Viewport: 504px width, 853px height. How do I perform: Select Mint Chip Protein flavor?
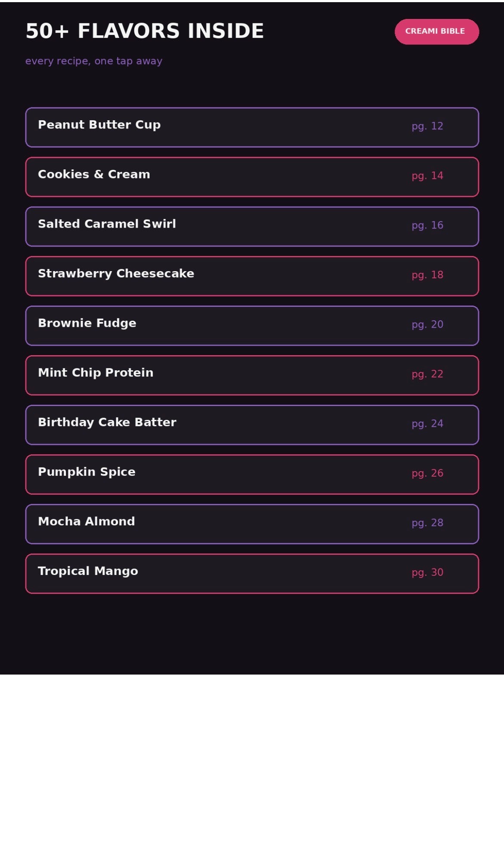tap(252, 375)
